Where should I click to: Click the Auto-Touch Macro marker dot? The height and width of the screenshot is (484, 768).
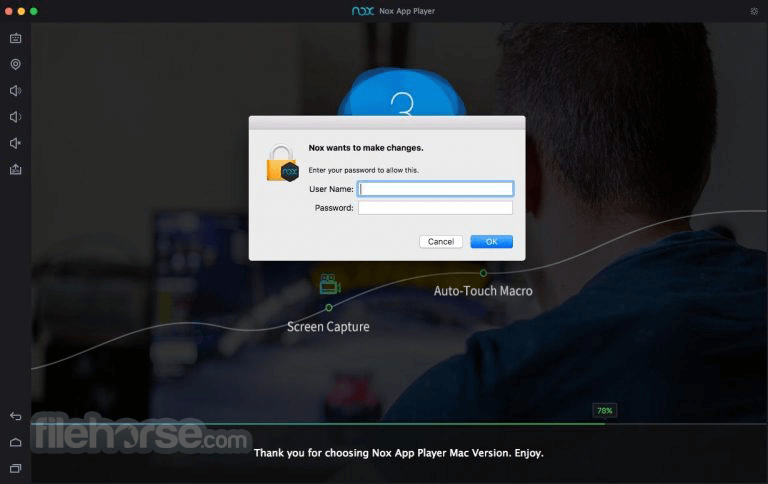click(x=483, y=273)
